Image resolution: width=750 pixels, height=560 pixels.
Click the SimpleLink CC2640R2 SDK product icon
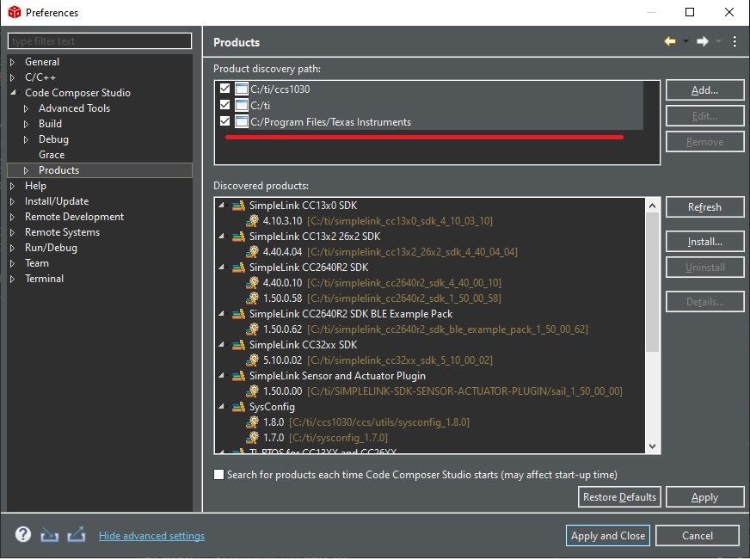point(238,268)
